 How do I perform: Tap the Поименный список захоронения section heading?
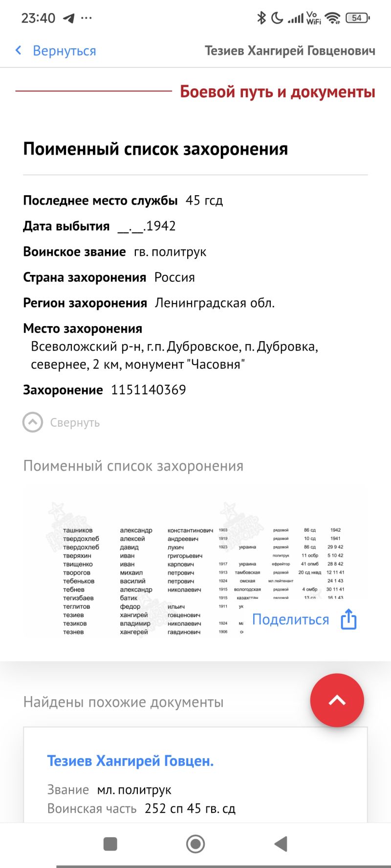155,149
